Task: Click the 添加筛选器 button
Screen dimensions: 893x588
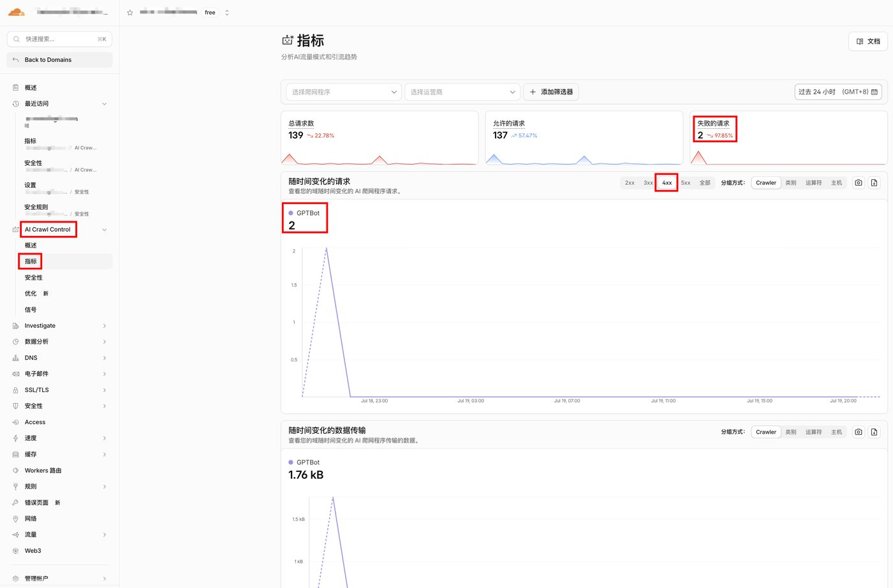Action: 551,92
